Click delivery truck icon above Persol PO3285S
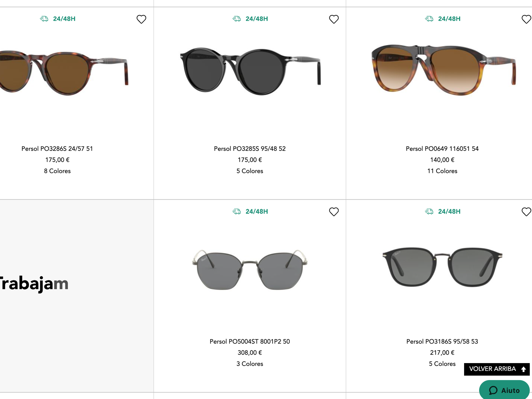Viewport: 532px width, 399px height. [x=237, y=19]
